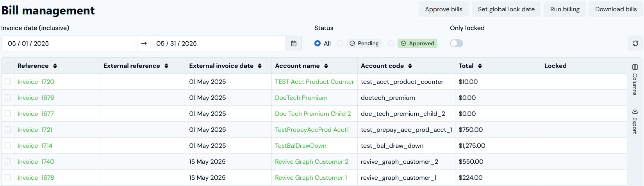Open the Invoice-1714 reference link

(35, 146)
